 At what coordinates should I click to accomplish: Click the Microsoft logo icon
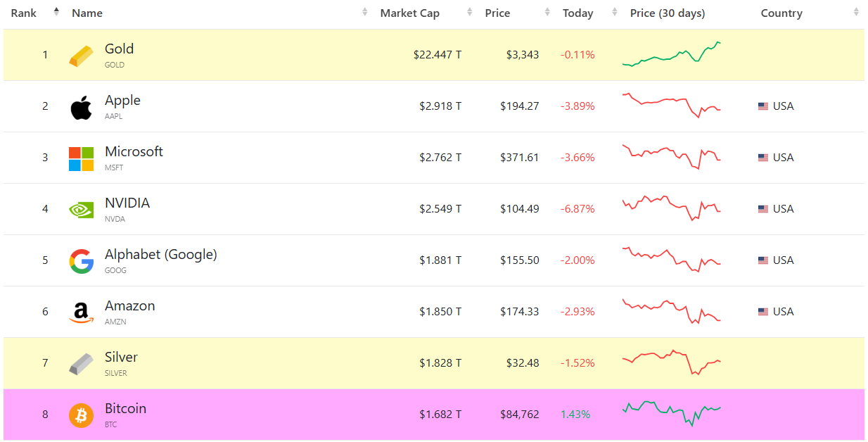point(81,158)
